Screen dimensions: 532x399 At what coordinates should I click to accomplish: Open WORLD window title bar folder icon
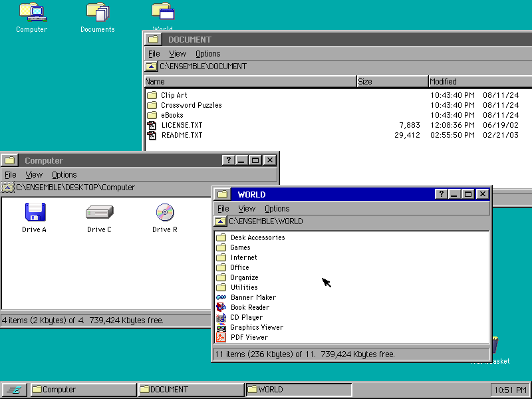pyautogui.click(x=223, y=194)
